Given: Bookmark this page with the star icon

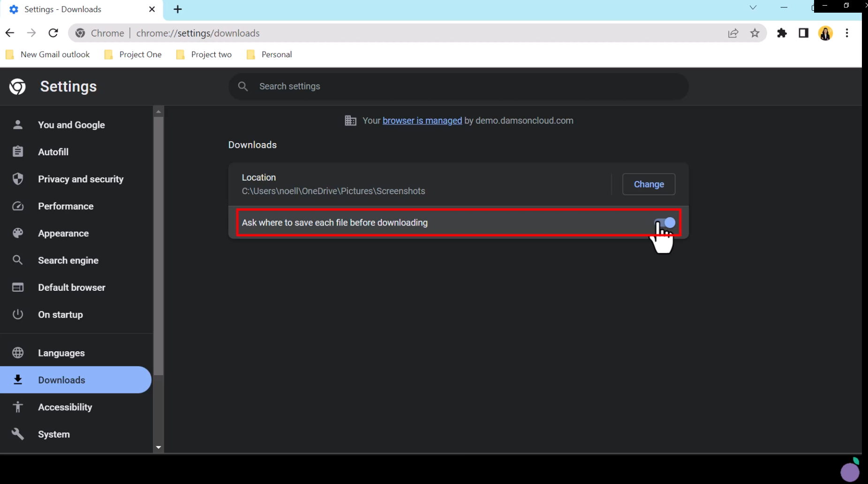Looking at the screenshot, I should (755, 33).
